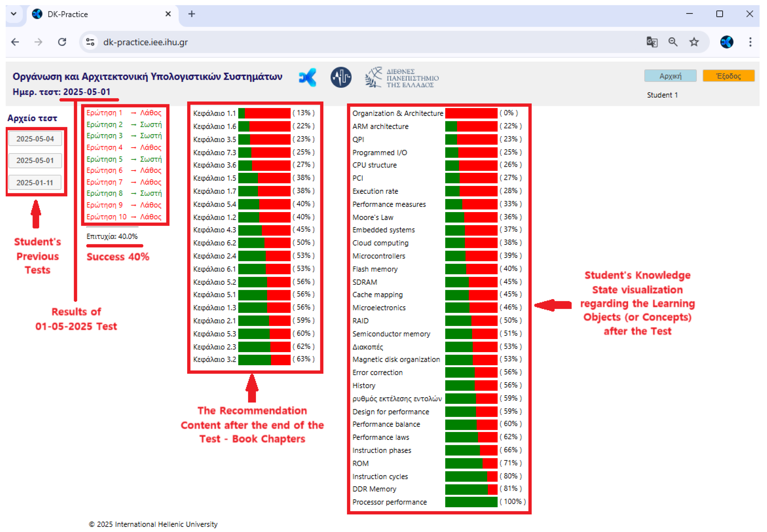Open the 2025-05-04 test archive entry
The image size is (767, 532).
pos(35,139)
